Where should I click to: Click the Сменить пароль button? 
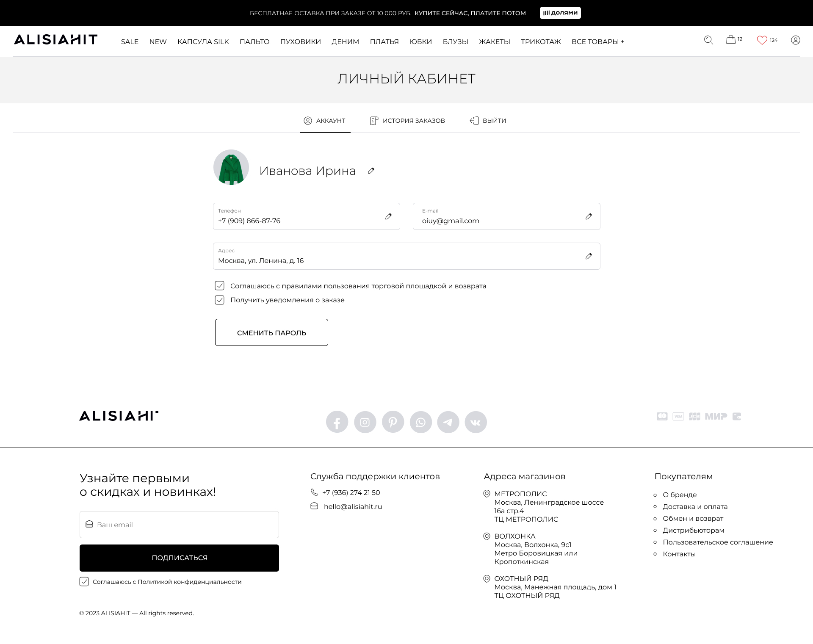pyautogui.click(x=271, y=332)
